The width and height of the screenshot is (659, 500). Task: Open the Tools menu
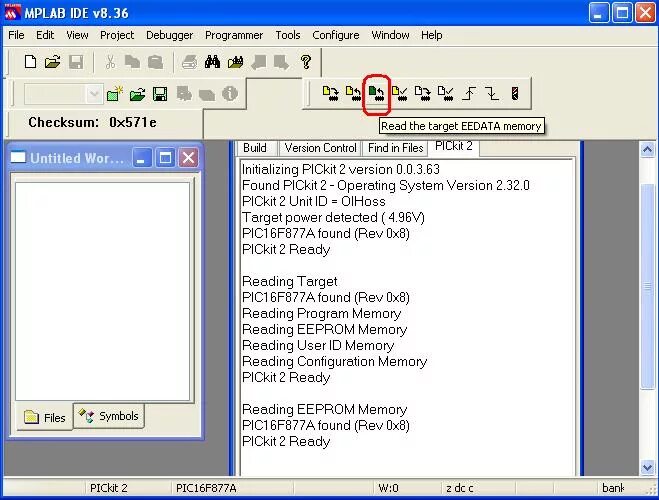pos(288,35)
